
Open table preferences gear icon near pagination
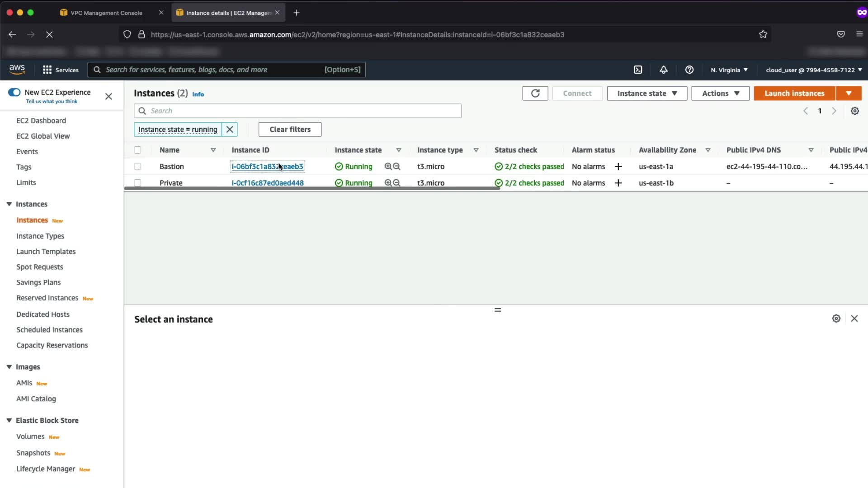[854, 111]
